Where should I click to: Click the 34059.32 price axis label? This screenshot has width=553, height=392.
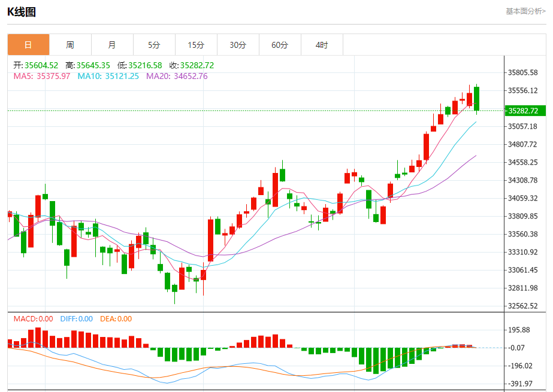pos(522,198)
